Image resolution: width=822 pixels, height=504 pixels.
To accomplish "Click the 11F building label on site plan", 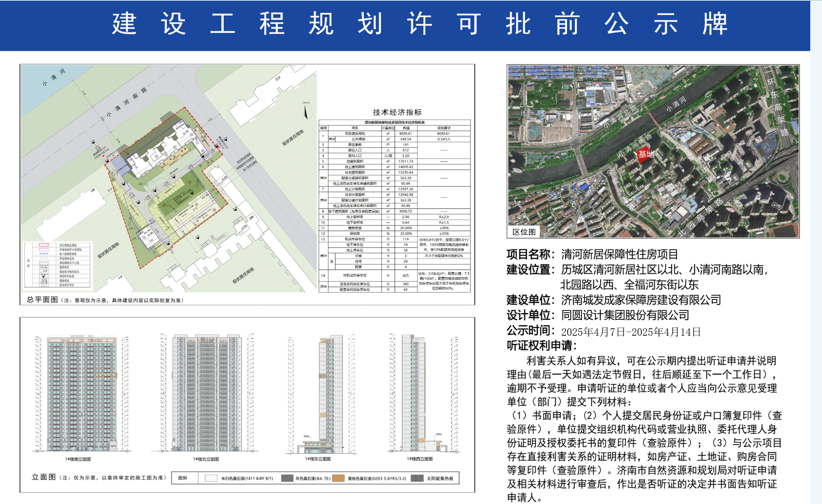I will click(120, 278).
